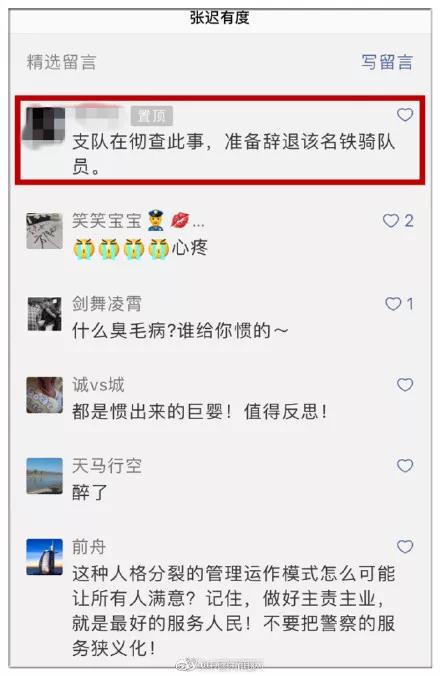Open the username 笑笑宝宝
The height and width of the screenshot is (676, 440).
coord(106,221)
